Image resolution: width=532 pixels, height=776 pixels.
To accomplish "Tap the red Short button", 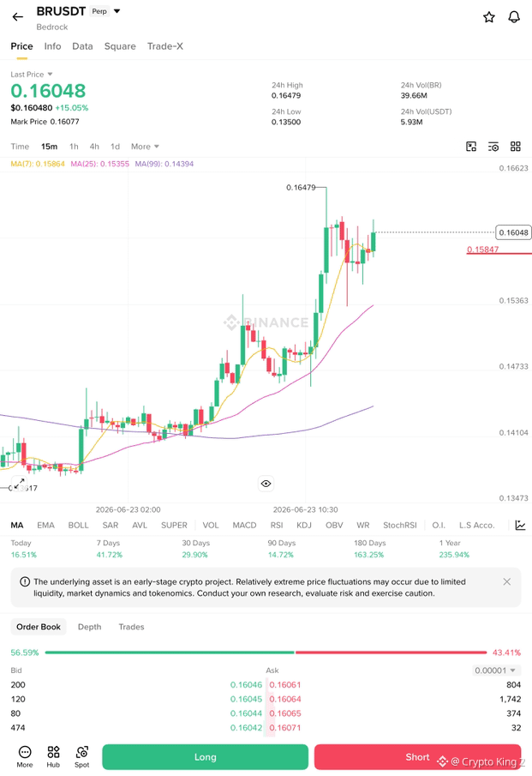I will pyautogui.click(x=418, y=757).
